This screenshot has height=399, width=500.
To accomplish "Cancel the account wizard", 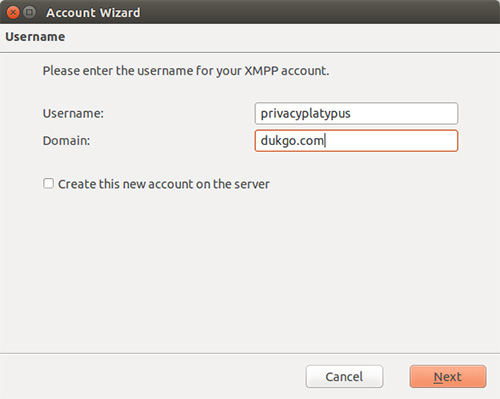I will [344, 377].
